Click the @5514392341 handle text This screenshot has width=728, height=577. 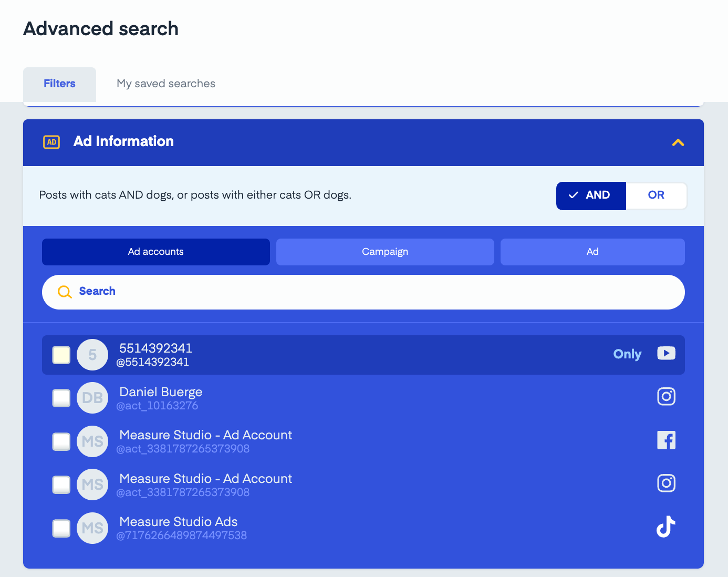click(152, 362)
